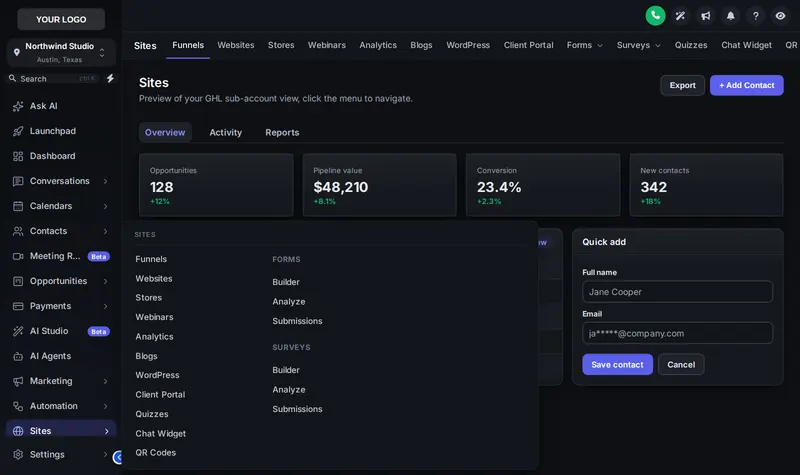Viewport: 800px width, 475px height.
Task: Choose WordPress in Sites flyout menu
Action: 157,375
